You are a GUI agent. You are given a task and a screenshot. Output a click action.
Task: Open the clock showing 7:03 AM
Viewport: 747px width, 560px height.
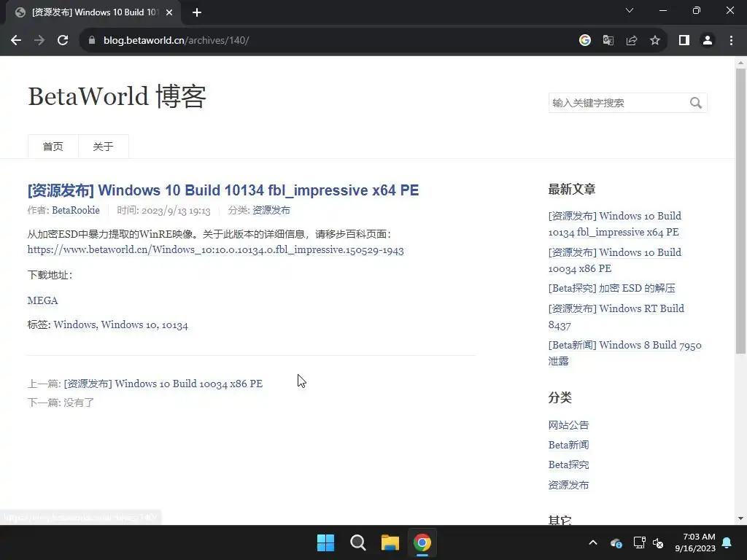coord(695,542)
